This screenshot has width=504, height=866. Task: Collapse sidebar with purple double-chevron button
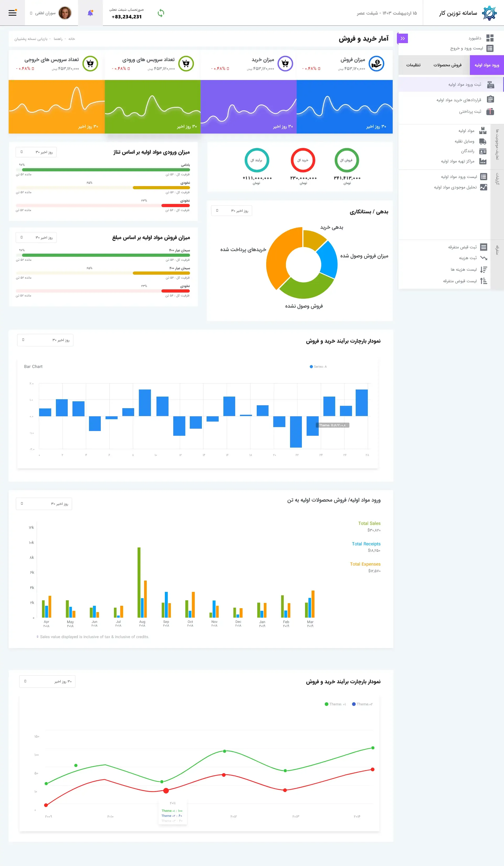point(402,38)
